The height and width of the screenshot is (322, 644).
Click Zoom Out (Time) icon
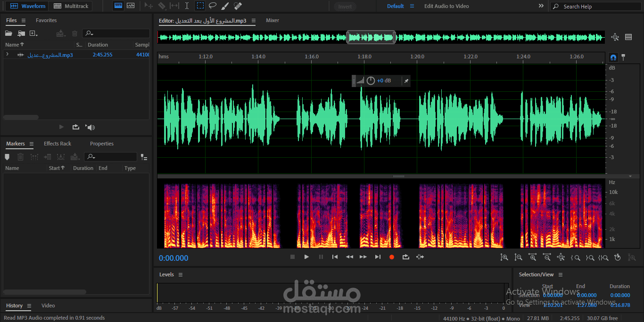tap(547, 258)
